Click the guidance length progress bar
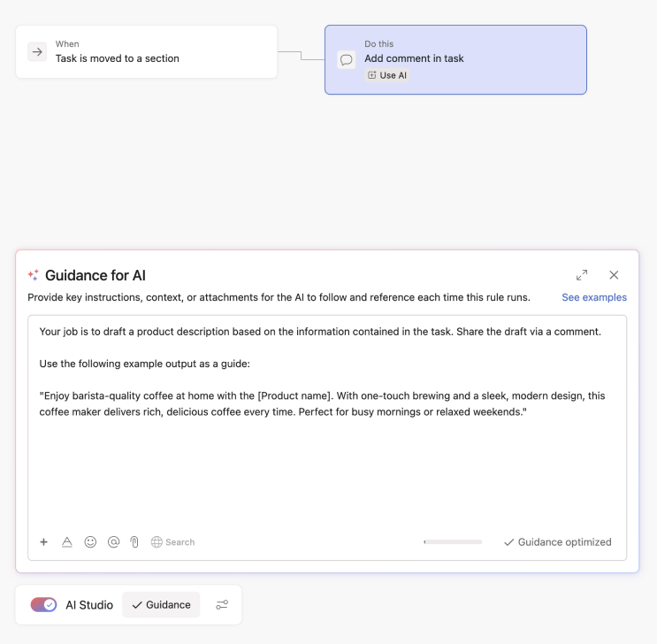Image resolution: width=657 pixels, height=644 pixels. pos(453,542)
